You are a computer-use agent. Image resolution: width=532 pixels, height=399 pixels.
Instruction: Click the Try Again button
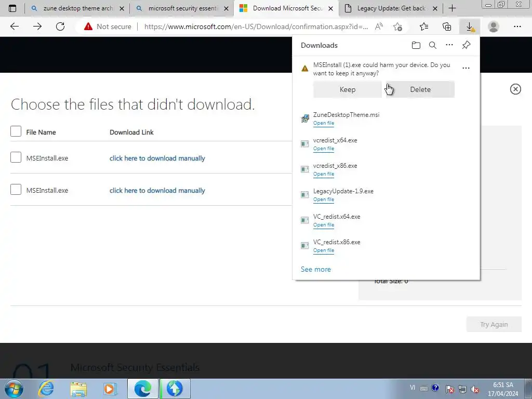[494, 324]
